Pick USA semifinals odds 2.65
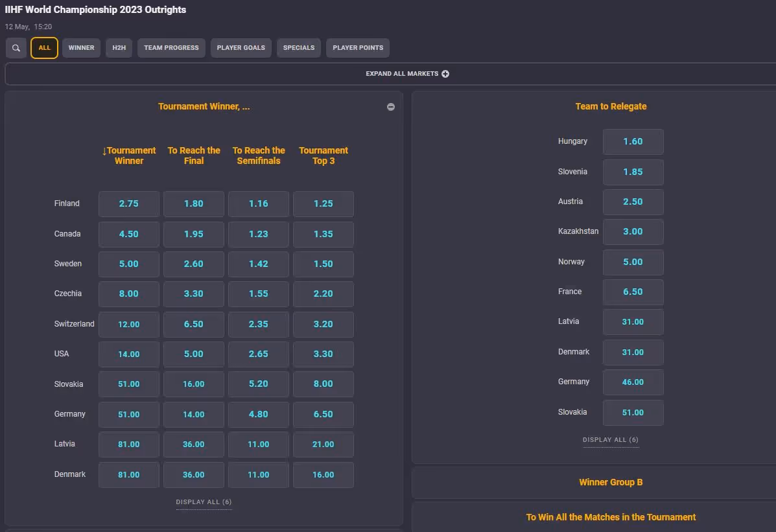Screen dimensions: 776x532 [x=258, y=354]
